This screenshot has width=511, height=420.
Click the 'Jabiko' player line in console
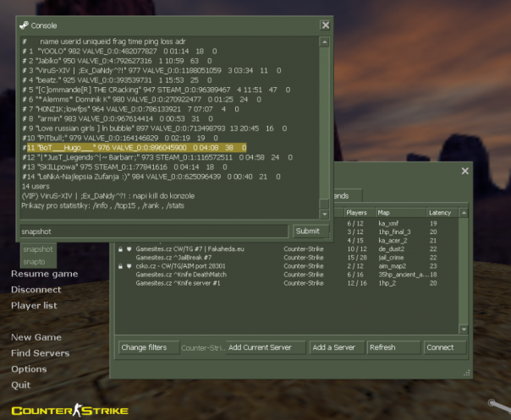click(117, 61)
